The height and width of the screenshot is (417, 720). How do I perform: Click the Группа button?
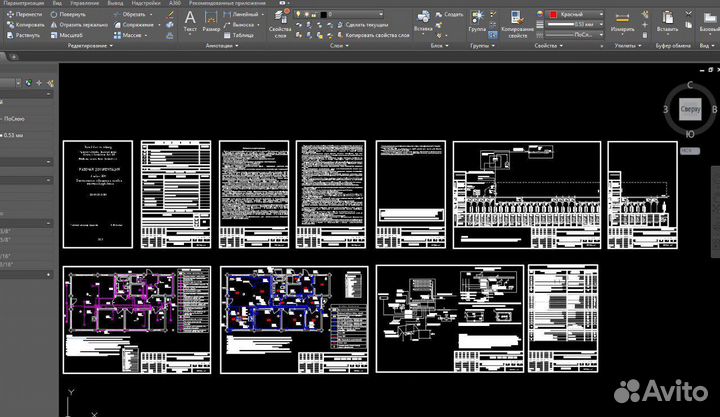[x=477, y=22]
